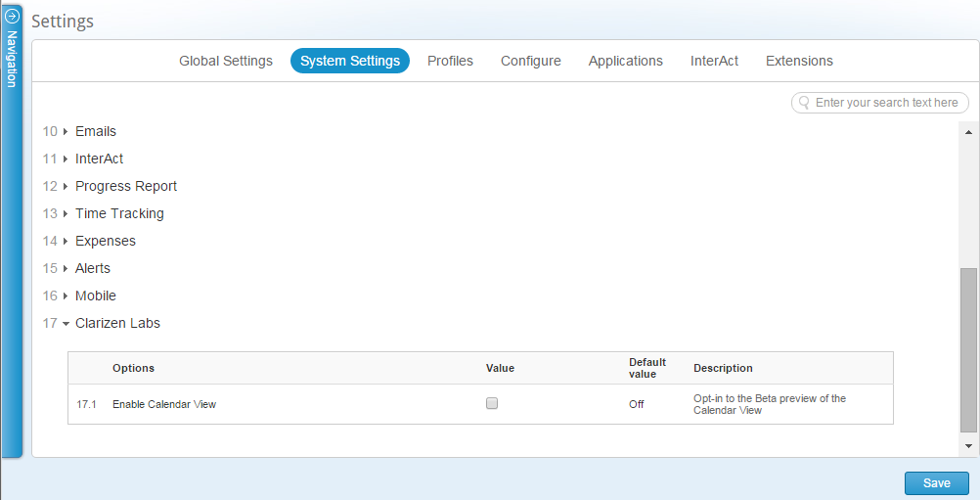Click the Off default value cell

pos(637,404)
